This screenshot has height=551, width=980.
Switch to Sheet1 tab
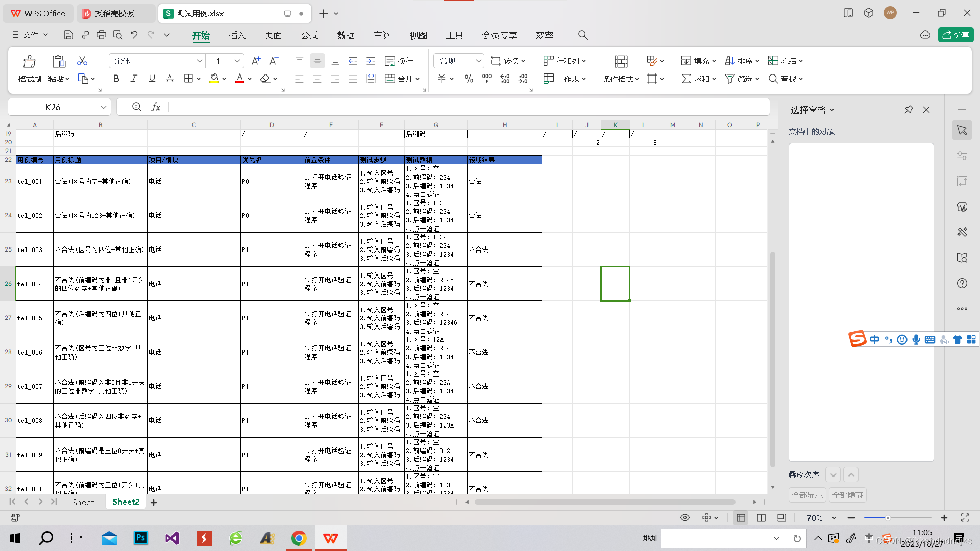click(85, 502)
